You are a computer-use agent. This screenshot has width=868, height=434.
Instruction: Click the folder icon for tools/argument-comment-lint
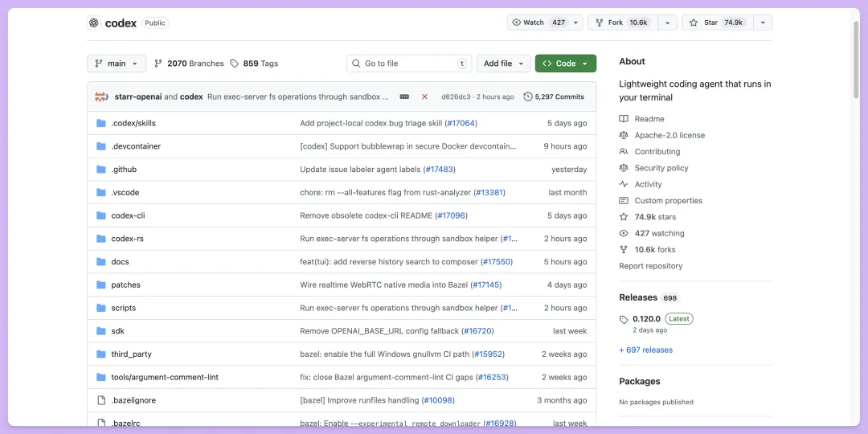pos(100,377)
